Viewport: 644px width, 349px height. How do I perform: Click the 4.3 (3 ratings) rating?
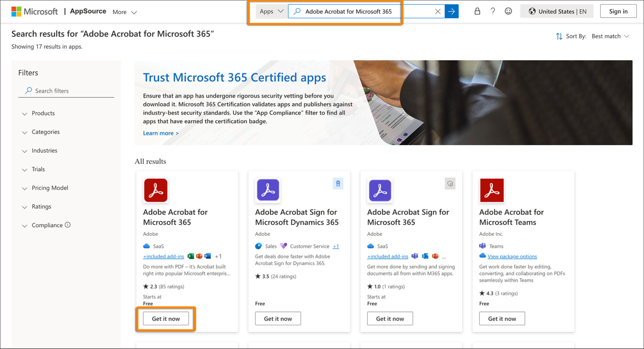click(498, 293)
